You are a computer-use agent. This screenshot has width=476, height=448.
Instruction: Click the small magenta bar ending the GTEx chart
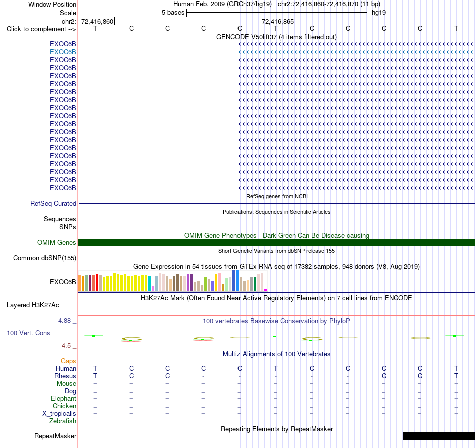[x=266, y=290]
